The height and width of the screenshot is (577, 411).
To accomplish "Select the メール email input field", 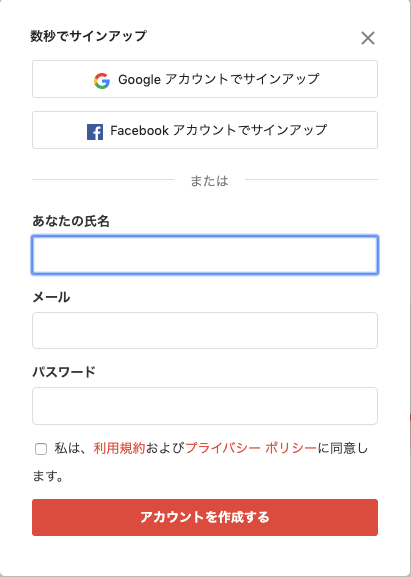I will pos(205,330).
